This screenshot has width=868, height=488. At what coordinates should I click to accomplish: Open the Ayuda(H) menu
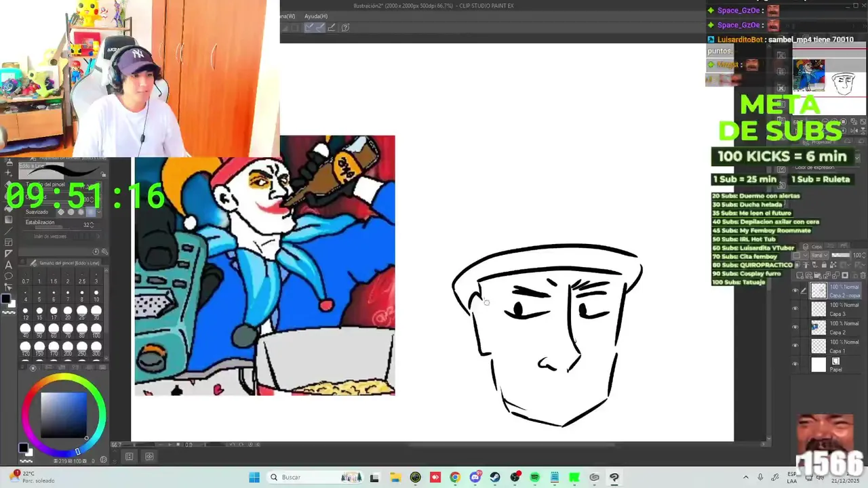[x=316, y=16]
